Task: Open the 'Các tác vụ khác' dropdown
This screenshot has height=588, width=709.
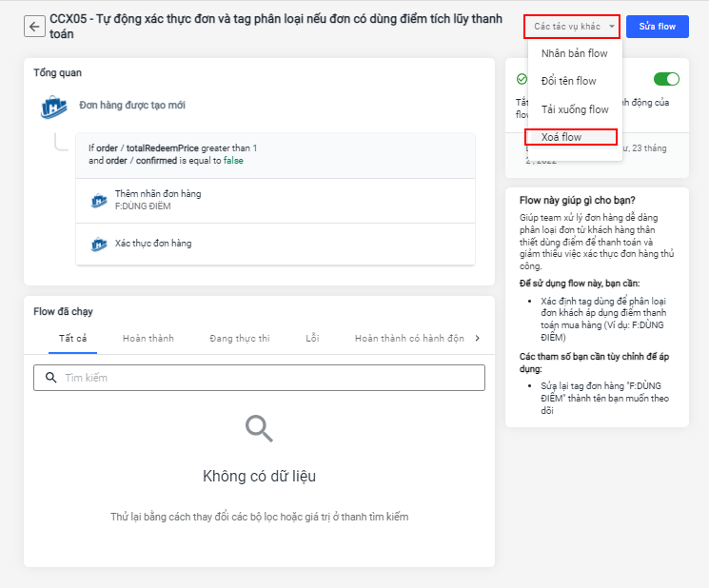Action: coord(572,27)
